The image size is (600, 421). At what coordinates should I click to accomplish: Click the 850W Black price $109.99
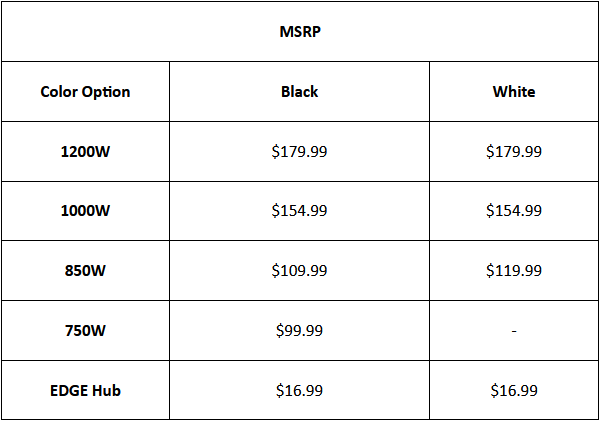[299, 271]
